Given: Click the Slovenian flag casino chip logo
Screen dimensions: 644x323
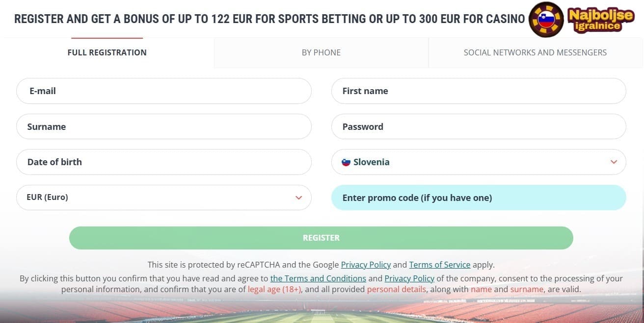Looking at the screenshot, I should (x=545, y=20).
